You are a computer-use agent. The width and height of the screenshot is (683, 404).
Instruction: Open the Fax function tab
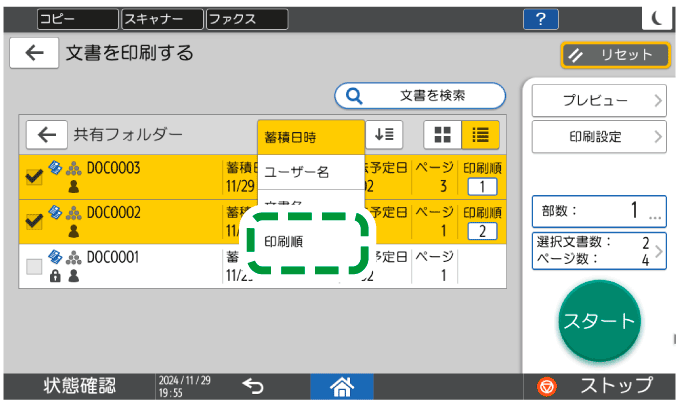pyautogui.click(x=247, y=20)
